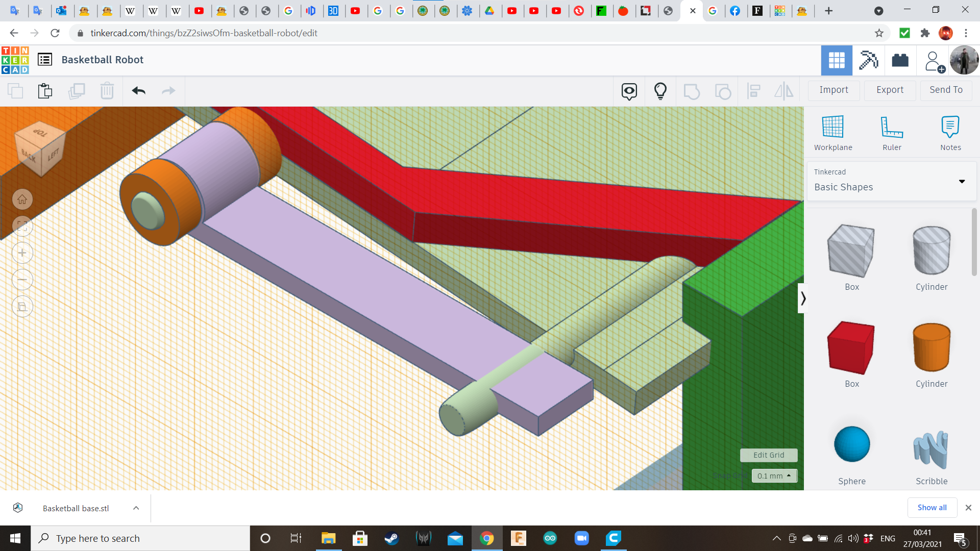
Task: Open the Import dialog
Action: pos(834,90)
